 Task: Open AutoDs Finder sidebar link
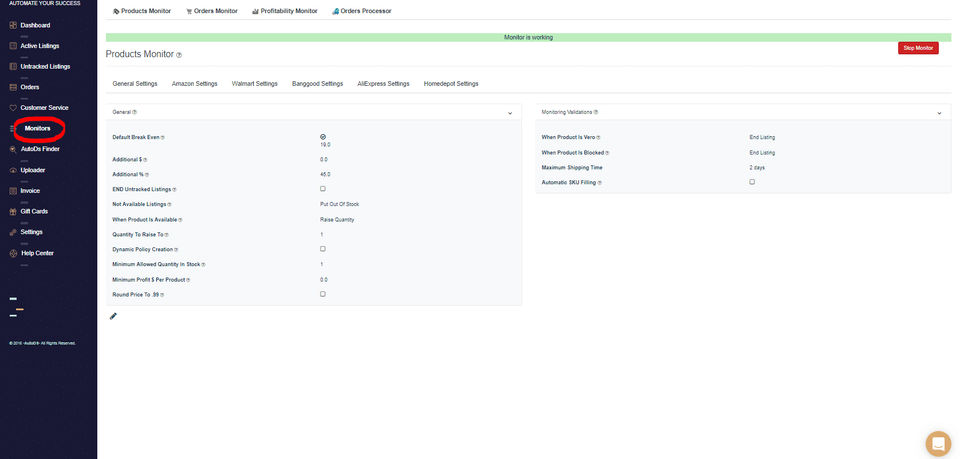(x=40, y=149)
